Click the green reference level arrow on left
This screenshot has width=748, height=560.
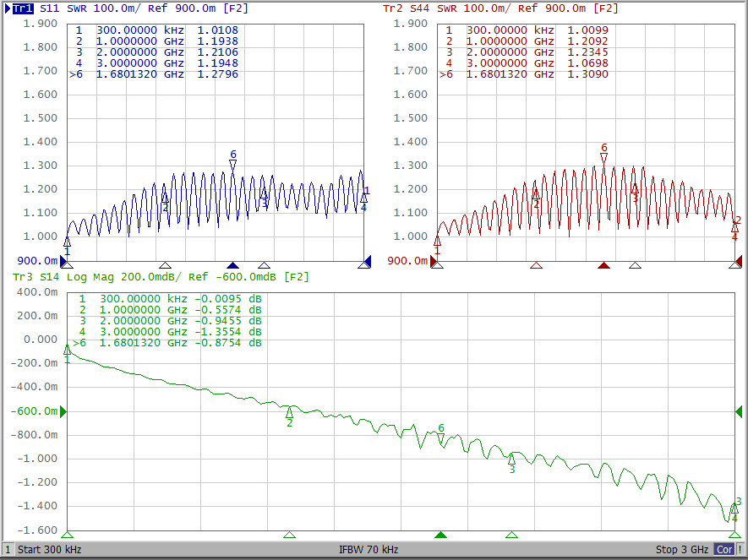pyautogui.click(x=62, y=411)
